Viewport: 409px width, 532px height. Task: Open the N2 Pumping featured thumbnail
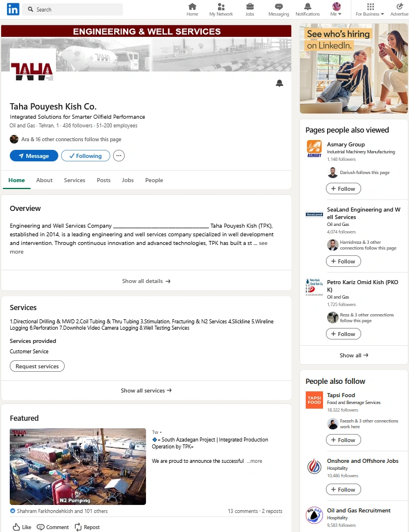(x=78, y=466)
